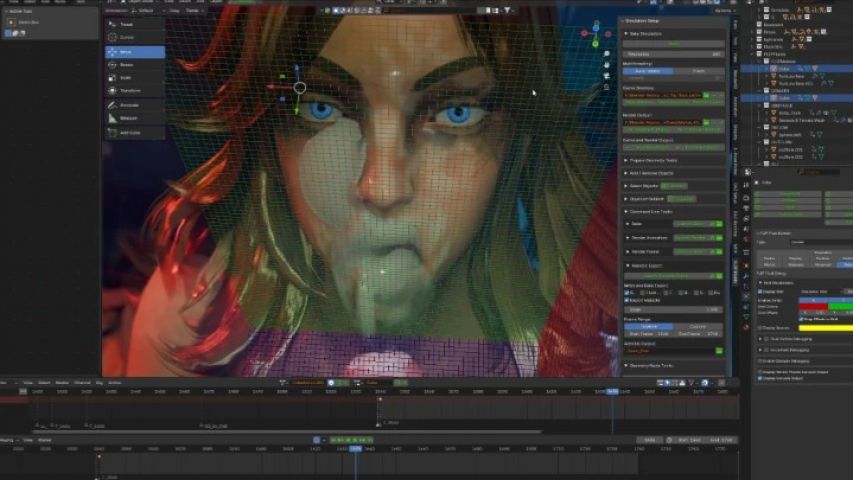Select the Cursor tool
Screen dimensions: 853x480
pos(134,38)
